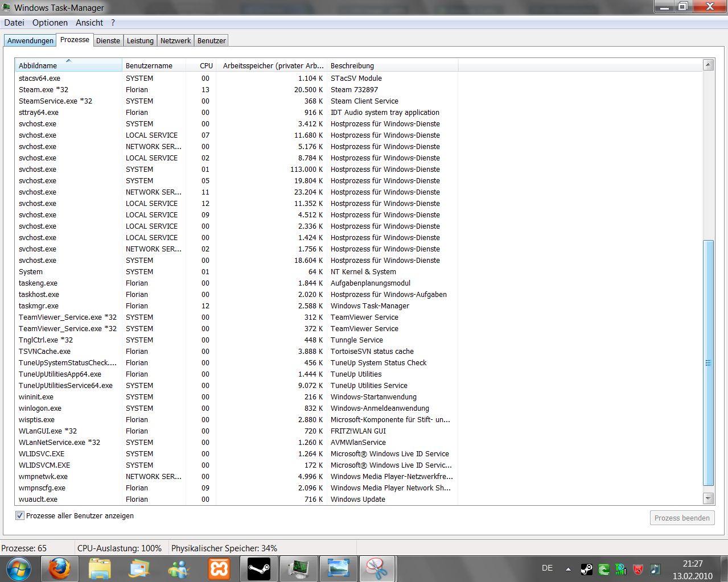Open the Ansicht menu

point(89,23)
